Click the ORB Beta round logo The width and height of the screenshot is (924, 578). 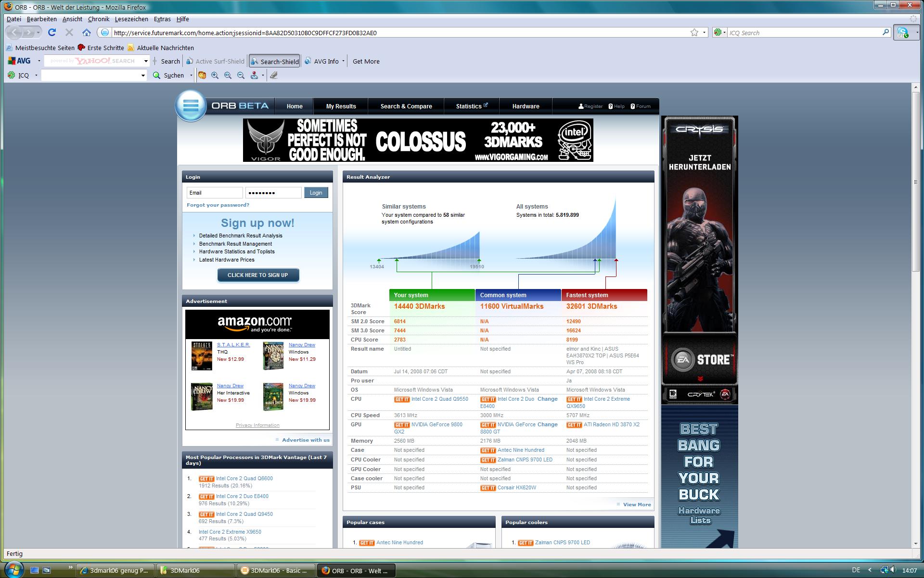191,105
